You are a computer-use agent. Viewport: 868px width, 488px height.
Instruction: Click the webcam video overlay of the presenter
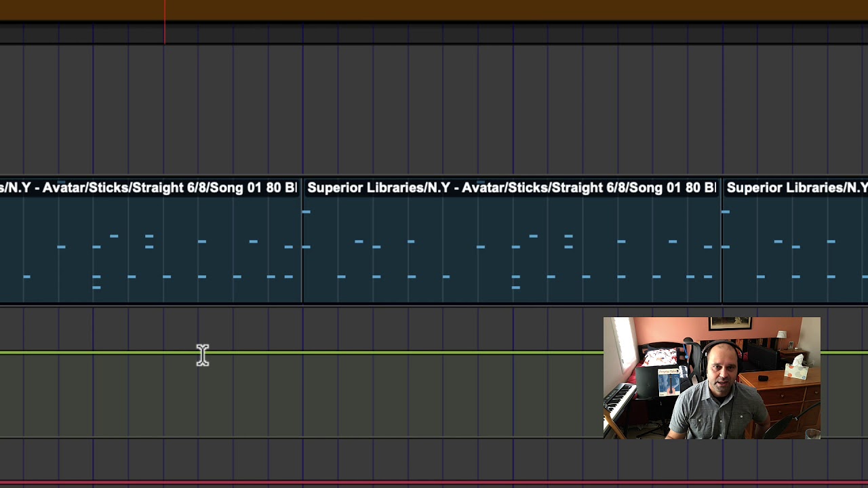tap(711, 378)
